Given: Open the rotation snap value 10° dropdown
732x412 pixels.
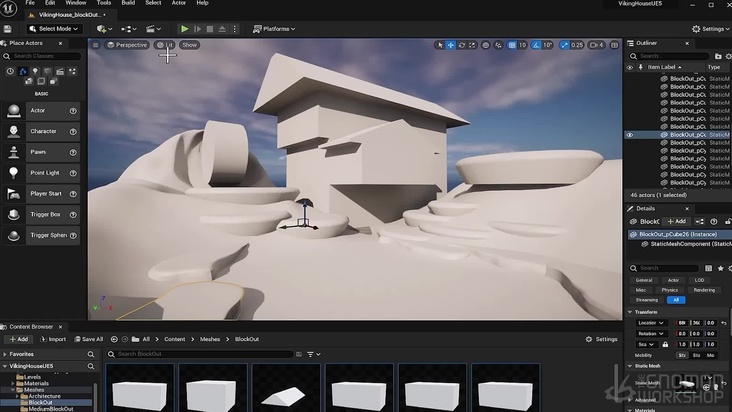Looking at the screenshot, I should tap(548, 45).
